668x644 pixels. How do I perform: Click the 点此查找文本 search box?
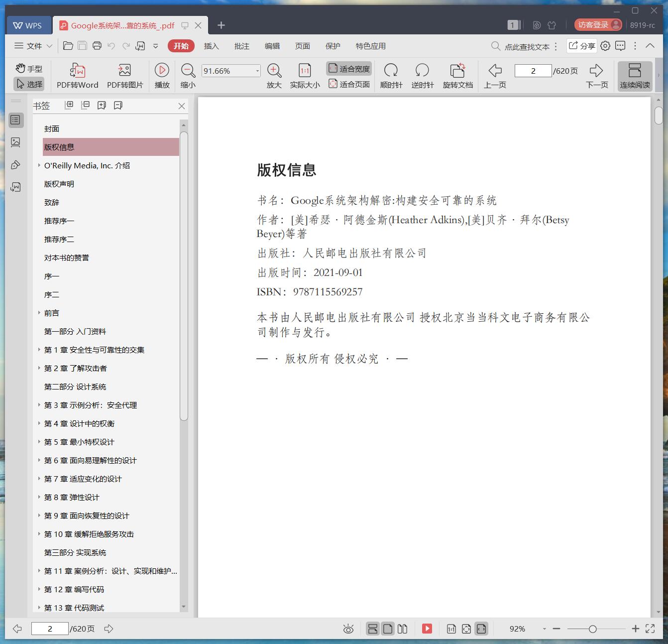coord(521,46)
